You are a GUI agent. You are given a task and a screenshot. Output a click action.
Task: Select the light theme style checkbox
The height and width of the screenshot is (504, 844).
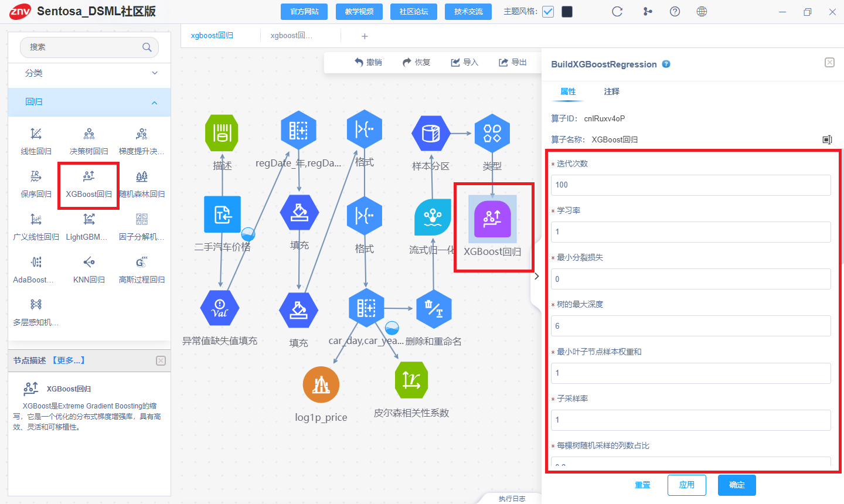pyautogui.click(x=548, y=12)
